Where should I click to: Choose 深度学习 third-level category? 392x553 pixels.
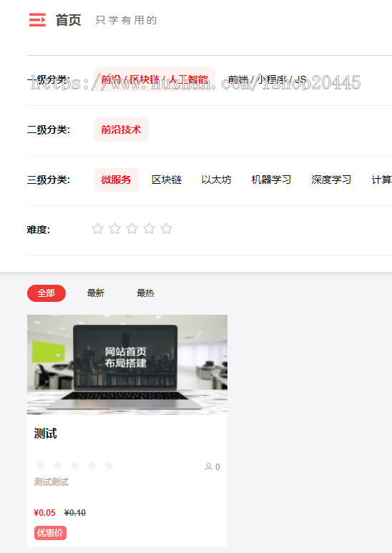331,180
